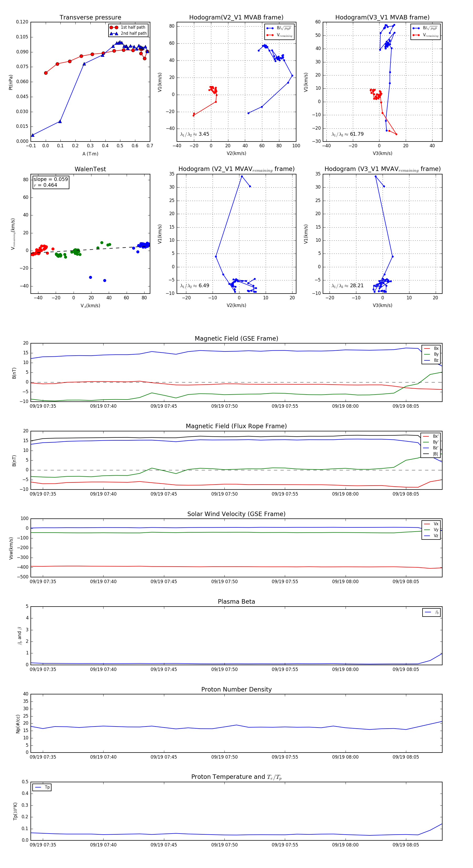
Task: Click the βp legend in the Plasma Beta plot
Action: point(431,612)
